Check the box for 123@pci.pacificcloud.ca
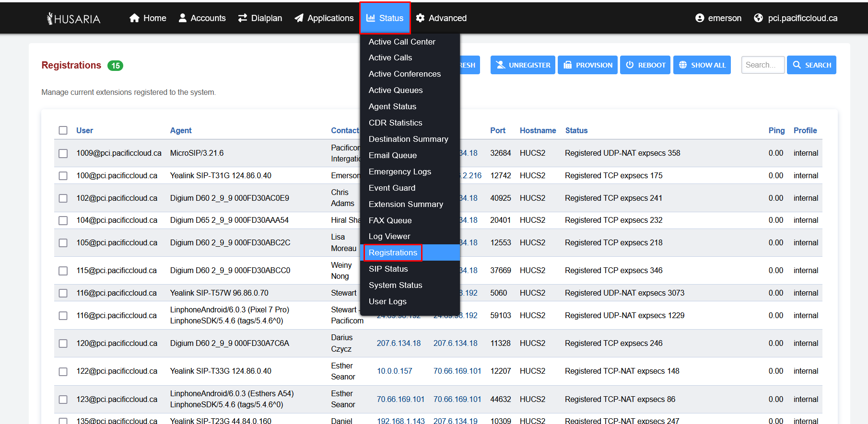Image resolution: width=868 pixels, height=424 pixels. click(63, 400)
